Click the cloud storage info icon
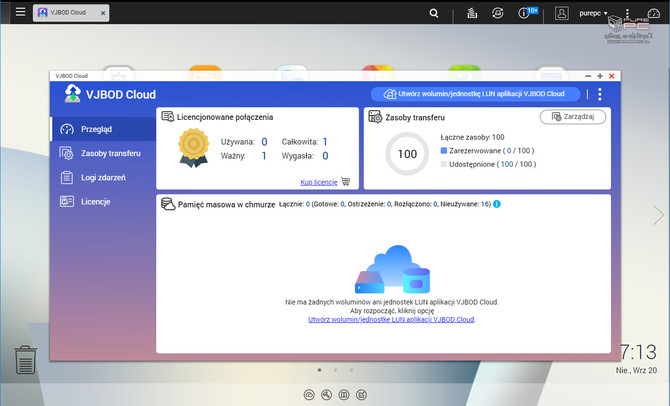Viewport: 670px width, 406px height. pyautogui.click(x=497, y=204)
